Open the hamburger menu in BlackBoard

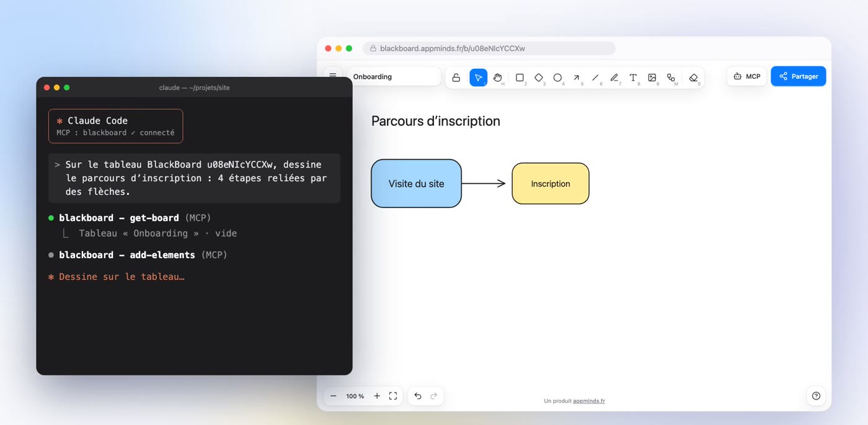333,76
